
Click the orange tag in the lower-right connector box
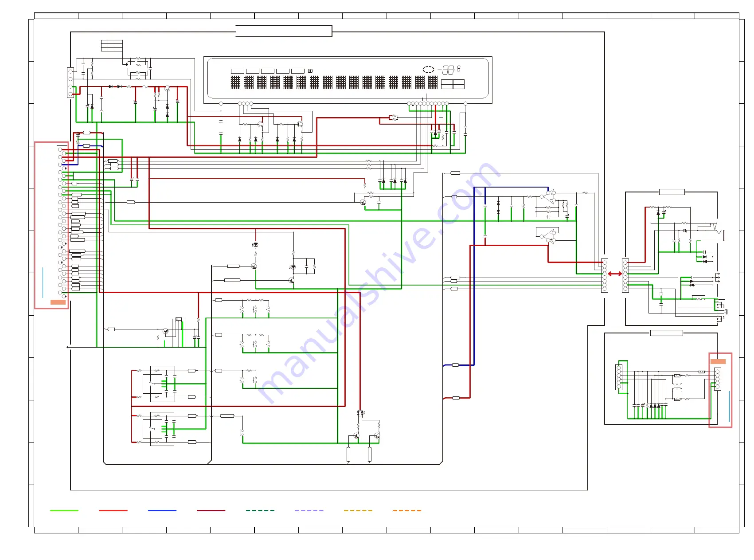pos(718,361)
